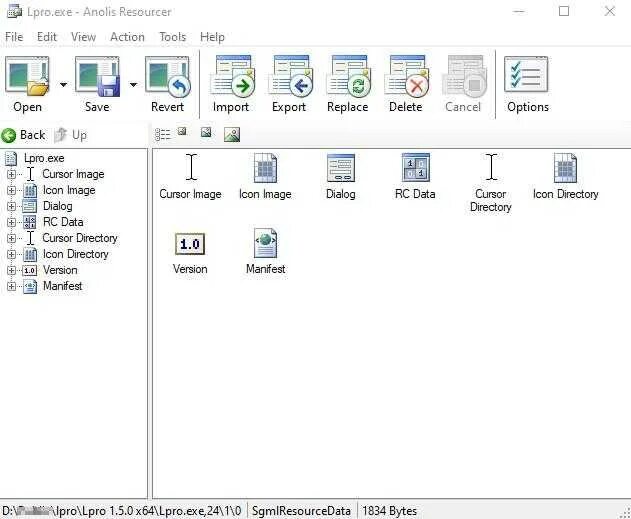Open the Action menu
Viewport: 631px width, 519px height.
(x=127, y=37)
